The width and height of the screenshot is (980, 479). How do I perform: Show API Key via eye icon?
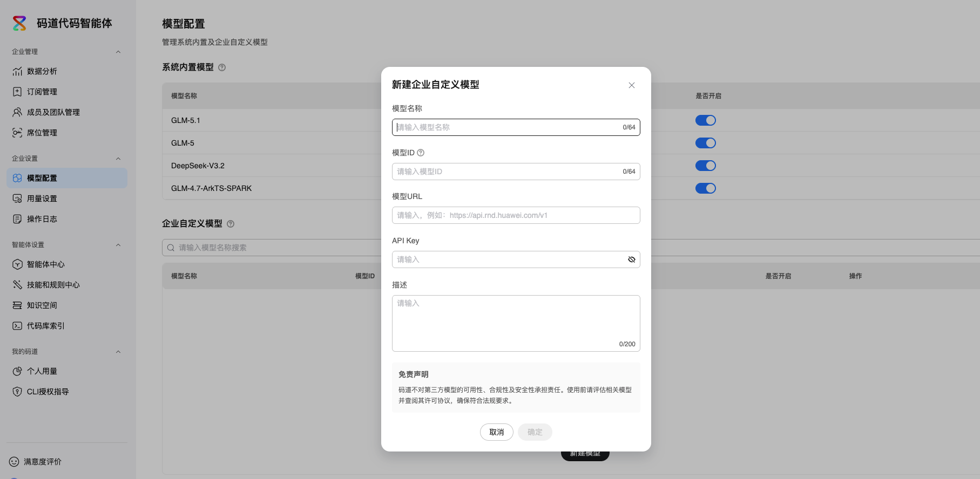(x=631, y=259)
